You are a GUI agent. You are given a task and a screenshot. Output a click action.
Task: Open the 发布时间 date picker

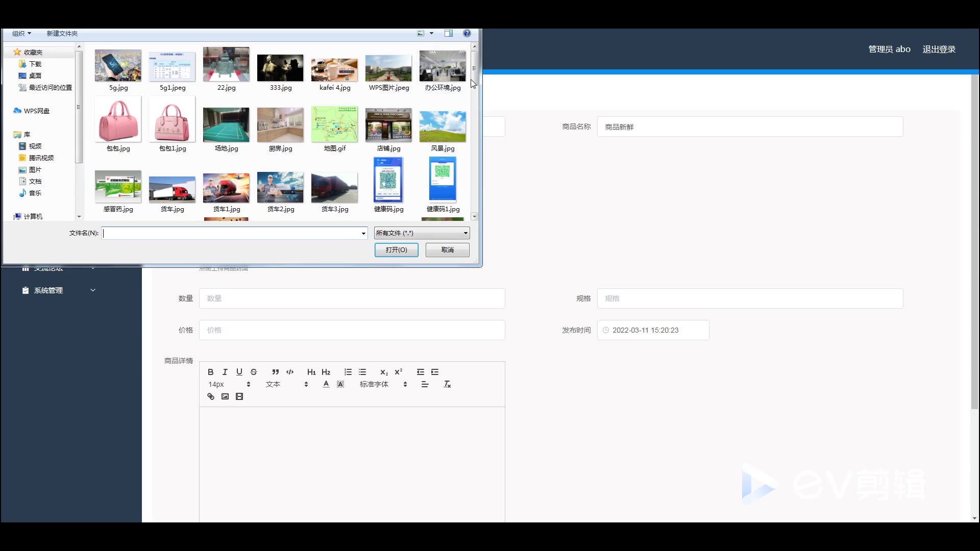(x=653, y=330)
